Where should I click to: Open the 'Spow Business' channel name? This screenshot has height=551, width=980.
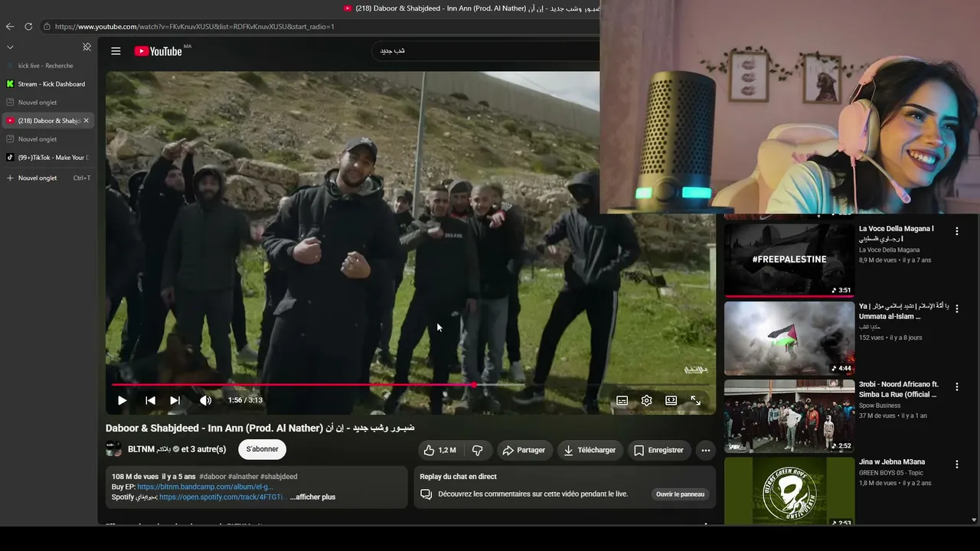point(880,406)
